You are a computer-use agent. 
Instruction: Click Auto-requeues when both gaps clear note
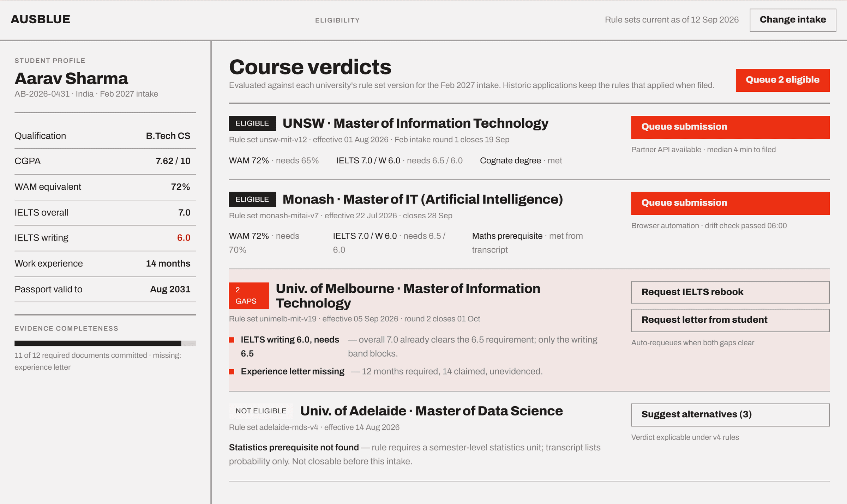(692, 343)
